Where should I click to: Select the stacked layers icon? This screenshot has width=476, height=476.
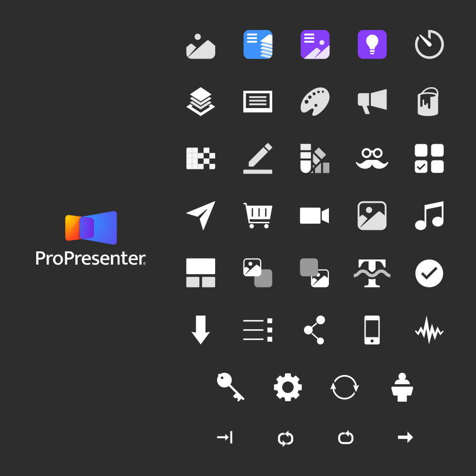[x=201, y=101]
